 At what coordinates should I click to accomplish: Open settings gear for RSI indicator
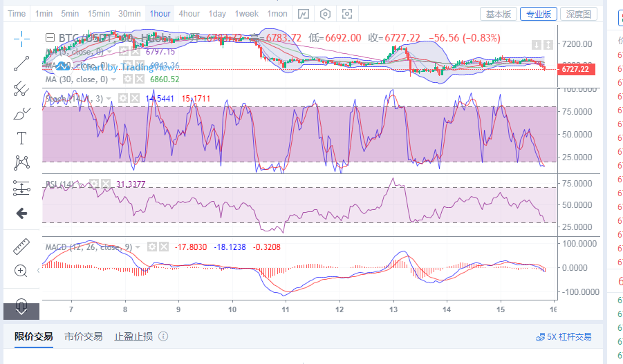94,184
